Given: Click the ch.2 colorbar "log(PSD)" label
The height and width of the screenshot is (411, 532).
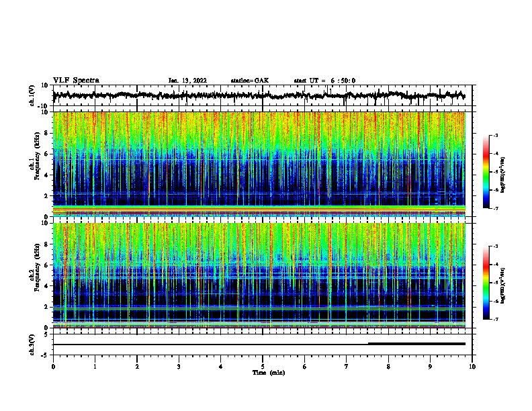Looking at the screenshot, I should (503, 285).
